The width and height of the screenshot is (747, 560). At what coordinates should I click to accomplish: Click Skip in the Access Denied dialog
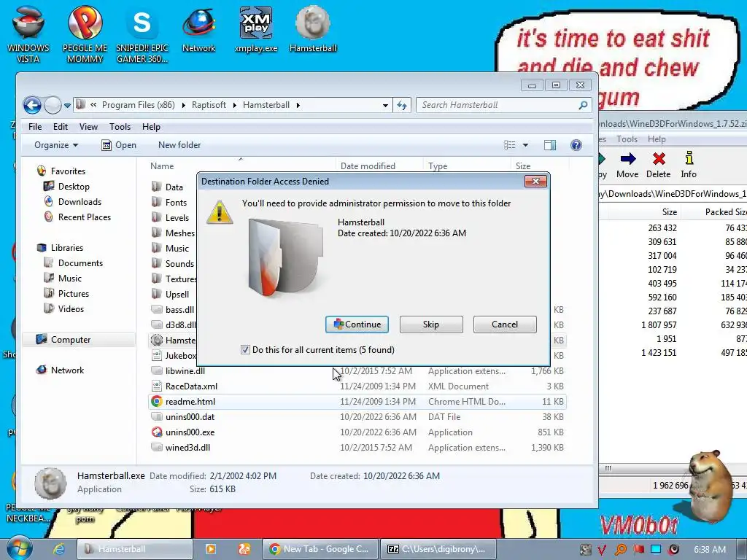pos(431,324)
